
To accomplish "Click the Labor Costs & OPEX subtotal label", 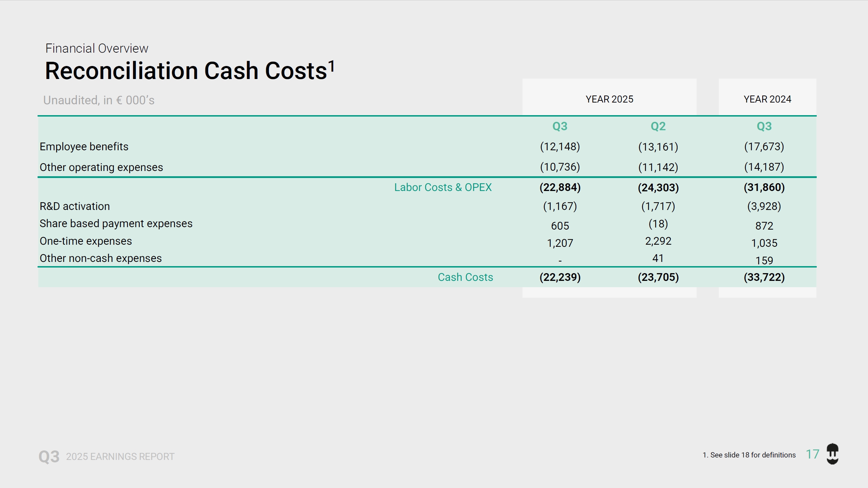I will [442, 187].
